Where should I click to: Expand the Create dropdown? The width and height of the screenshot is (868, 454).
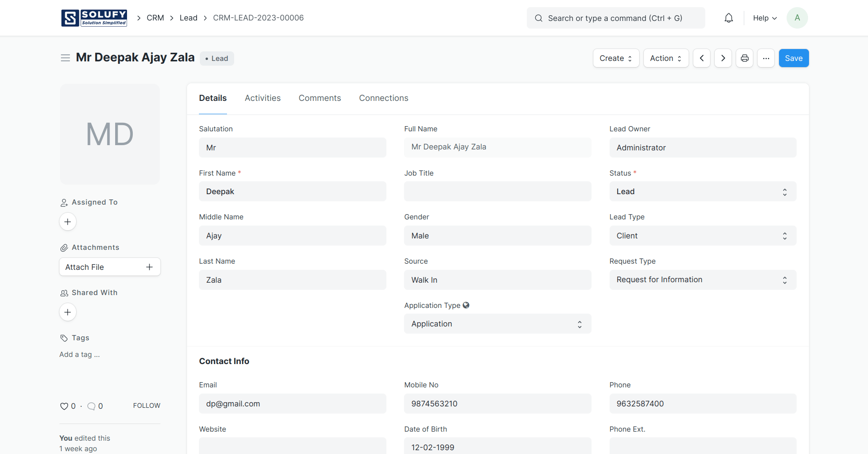coord(616,58)
